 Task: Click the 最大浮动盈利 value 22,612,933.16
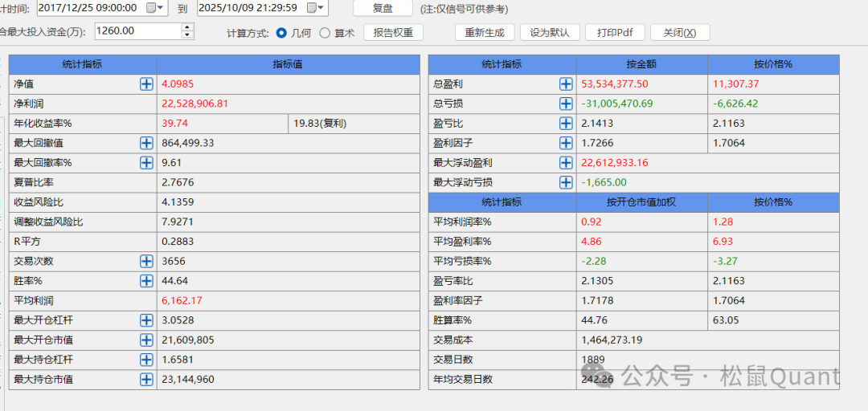pos(615,163)
